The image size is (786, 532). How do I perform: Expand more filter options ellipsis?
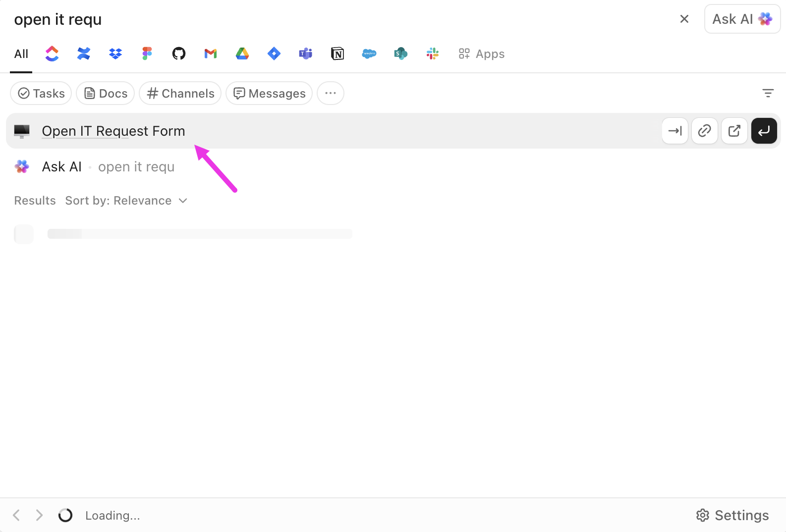(x=331, y=93)
